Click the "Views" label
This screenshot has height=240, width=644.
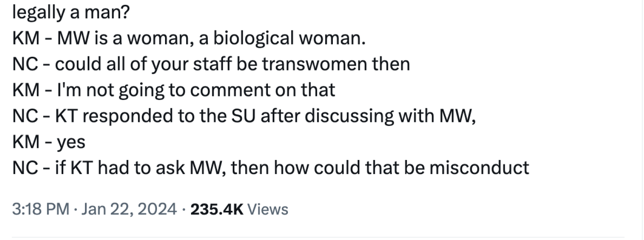(268, 209)
